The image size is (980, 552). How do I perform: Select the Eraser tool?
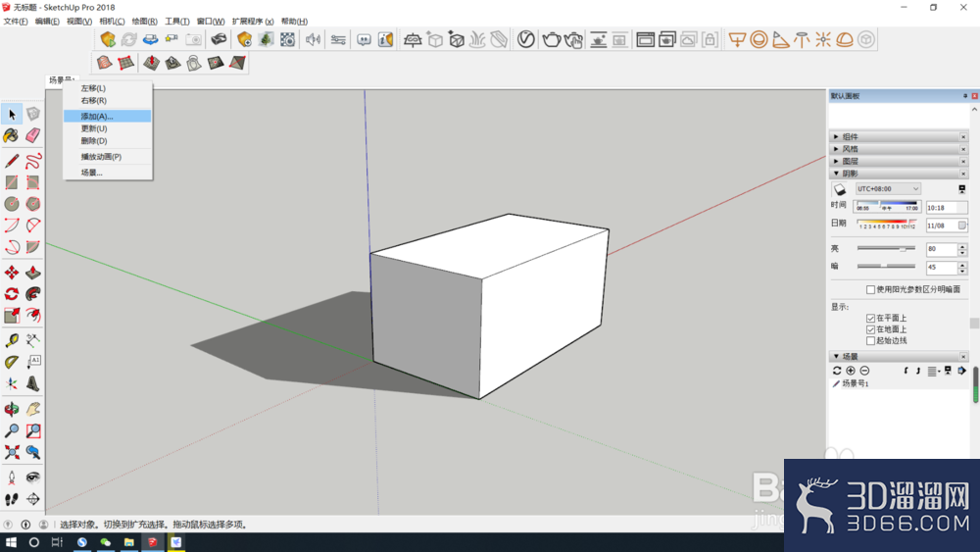point(33,135)
